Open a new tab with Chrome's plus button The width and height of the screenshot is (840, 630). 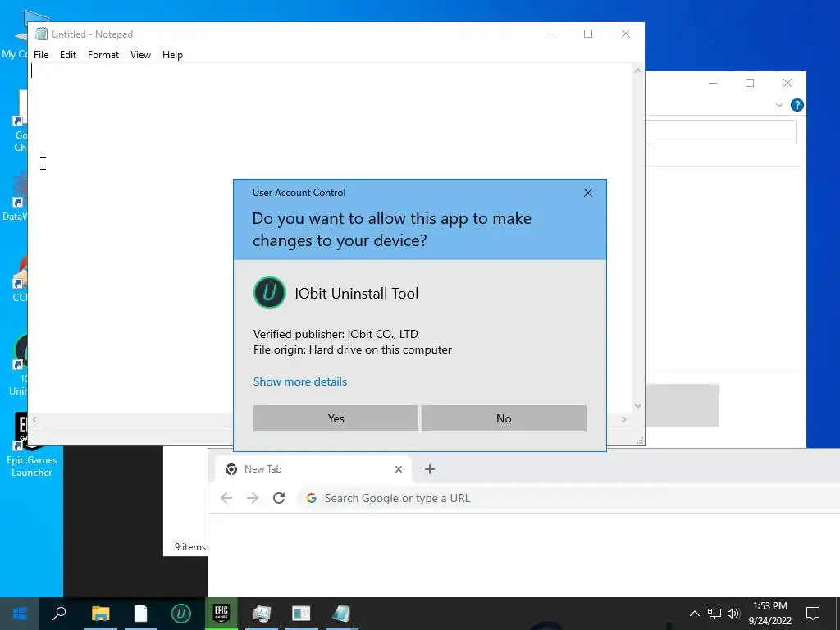pyautogui.click(x=430, y=469)
